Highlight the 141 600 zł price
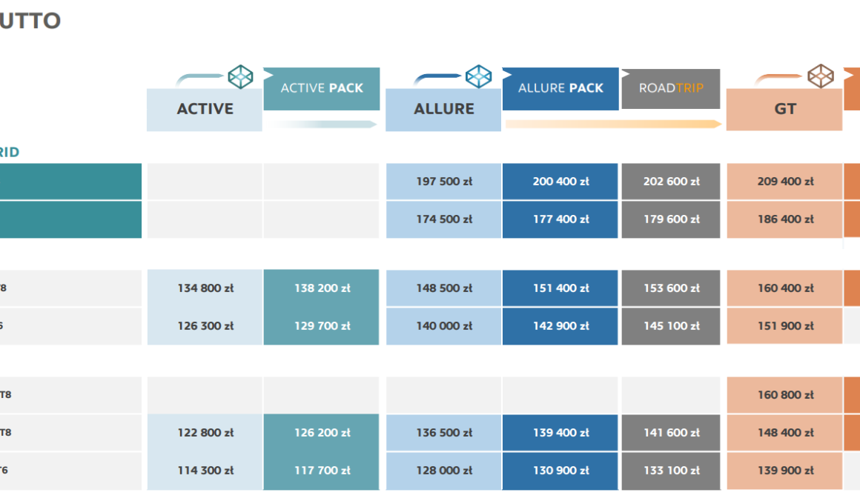860x504 pixels. coord(671,433)
